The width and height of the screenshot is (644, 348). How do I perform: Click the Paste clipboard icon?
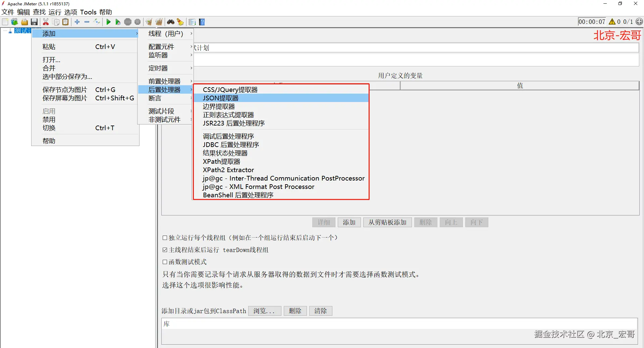[66, 22]
